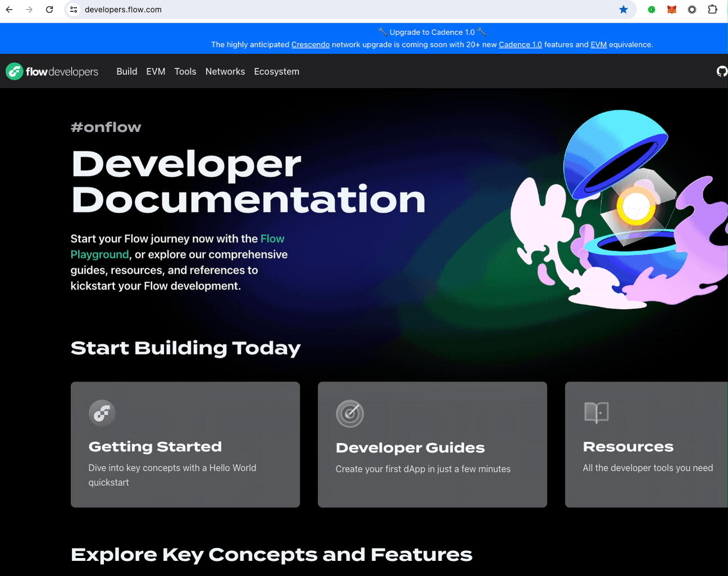Click the address bar URL field

337,10
